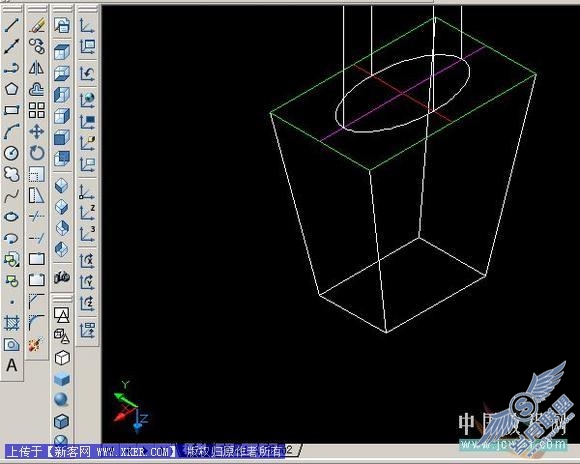580x464 pixels.
Task: Choose the Erase tool
Action: point(37,25)
